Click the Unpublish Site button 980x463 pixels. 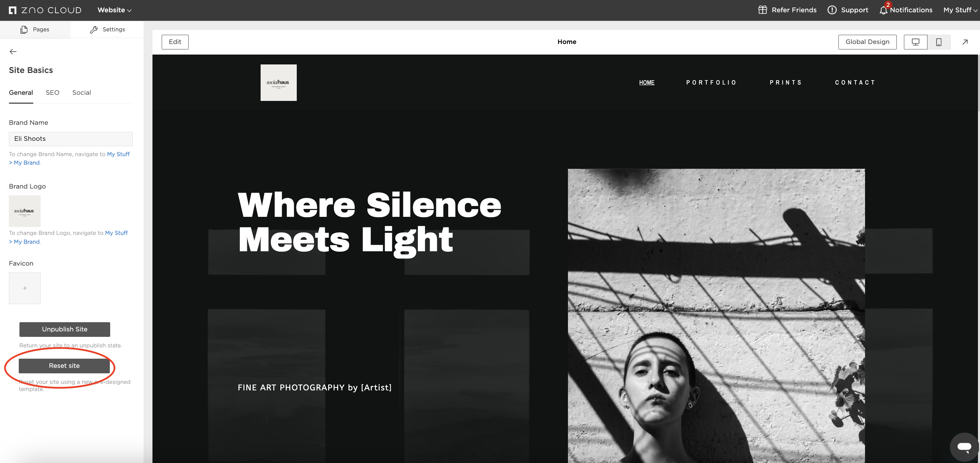click(65, 329)
